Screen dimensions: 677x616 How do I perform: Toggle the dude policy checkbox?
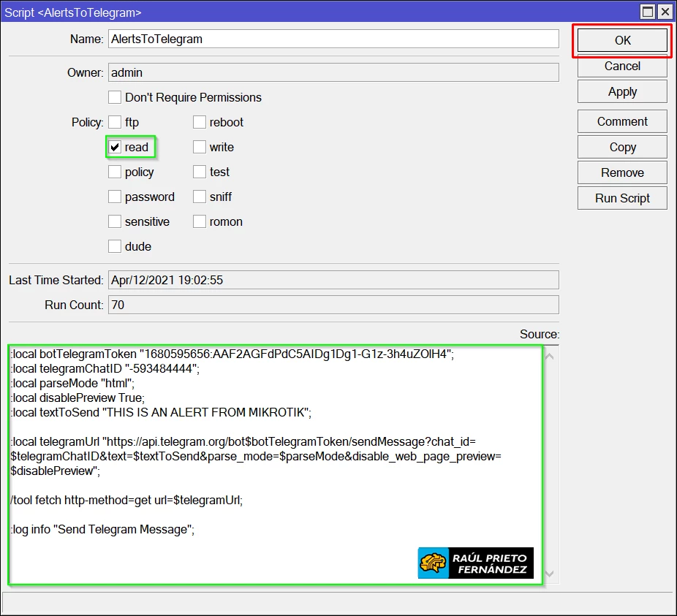pos(115,246)
